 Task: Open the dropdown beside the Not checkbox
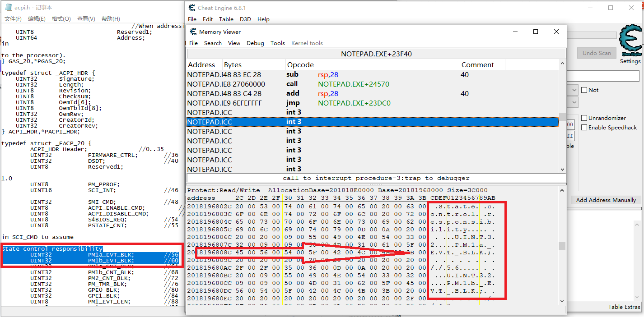pyautogui.click(x=574, y=90)
